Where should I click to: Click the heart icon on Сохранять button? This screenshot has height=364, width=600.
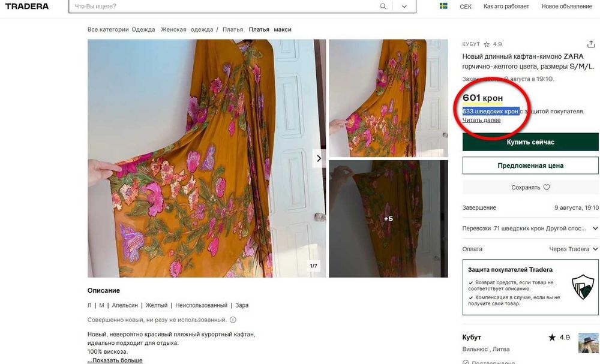[547, 187]
